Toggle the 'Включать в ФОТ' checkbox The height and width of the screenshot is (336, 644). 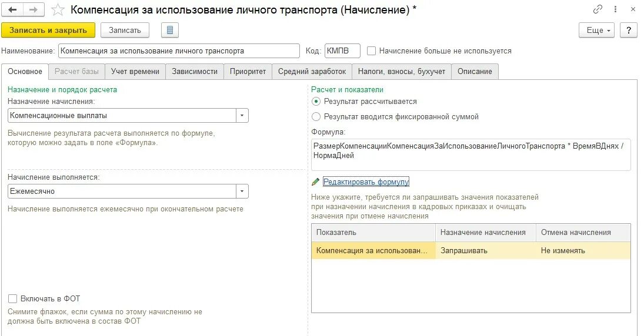click(13, 299)
